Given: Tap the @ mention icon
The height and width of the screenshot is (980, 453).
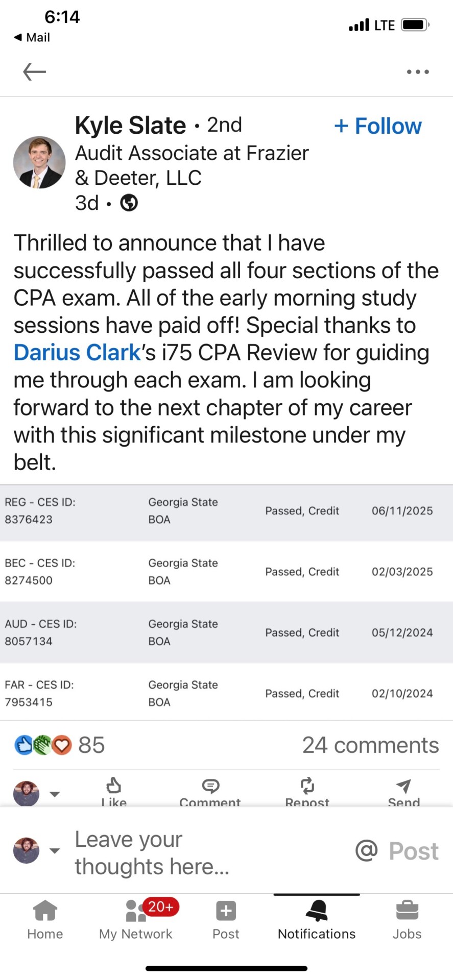Looking at the screenshot, I should point(366,850).
